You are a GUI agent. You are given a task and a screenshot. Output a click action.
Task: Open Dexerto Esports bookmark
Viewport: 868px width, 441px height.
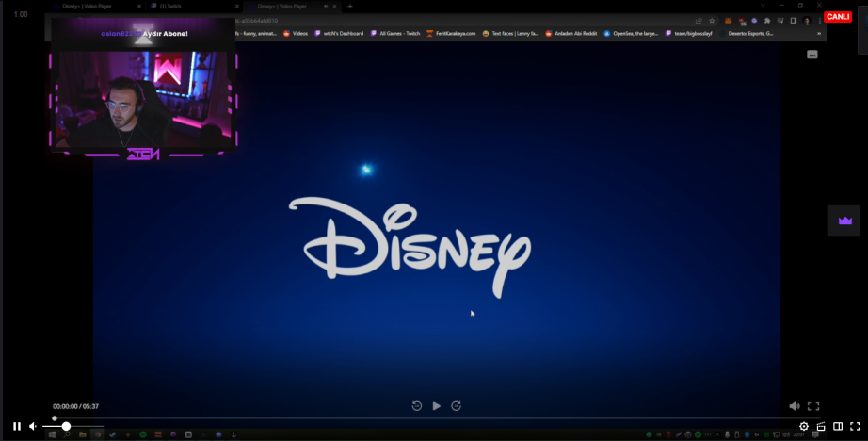click(x=747, y=33)
